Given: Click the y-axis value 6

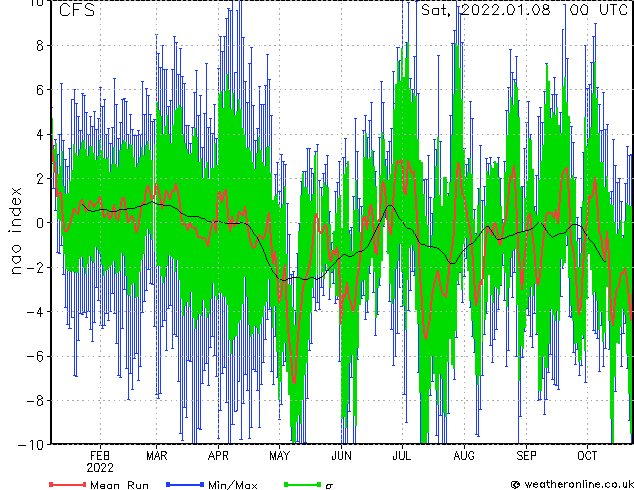Looking at the screenshot, I should pyautogui.click(x=40, y=90).
